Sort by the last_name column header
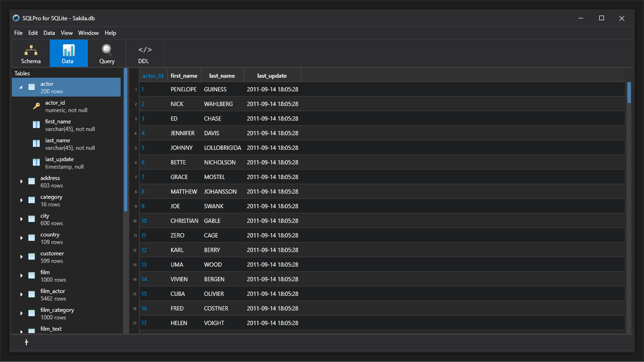The image size is (644, 362). [x=222, y=75]
